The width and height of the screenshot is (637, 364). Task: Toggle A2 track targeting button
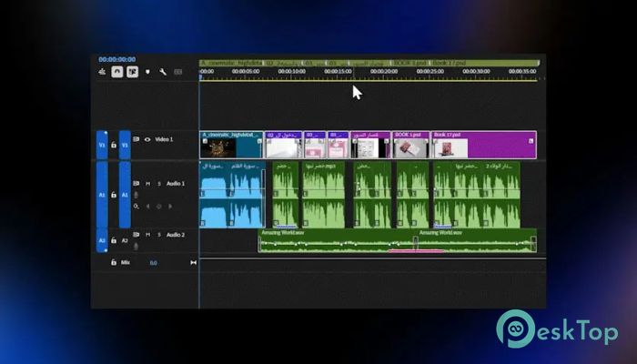tap(125, 240)
